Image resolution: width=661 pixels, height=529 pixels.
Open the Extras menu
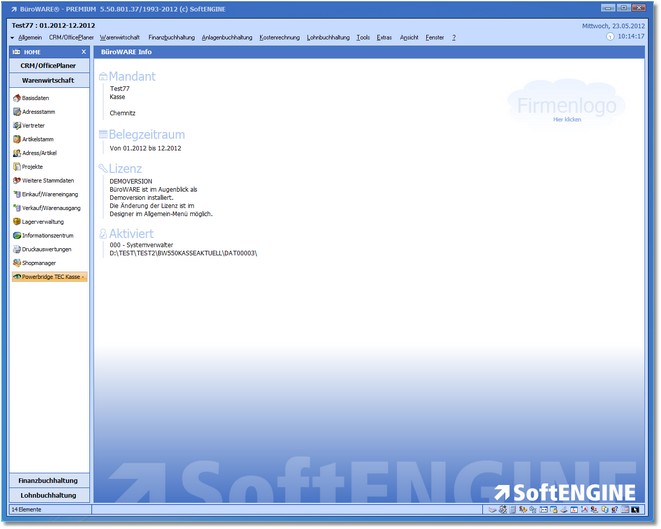384,37
